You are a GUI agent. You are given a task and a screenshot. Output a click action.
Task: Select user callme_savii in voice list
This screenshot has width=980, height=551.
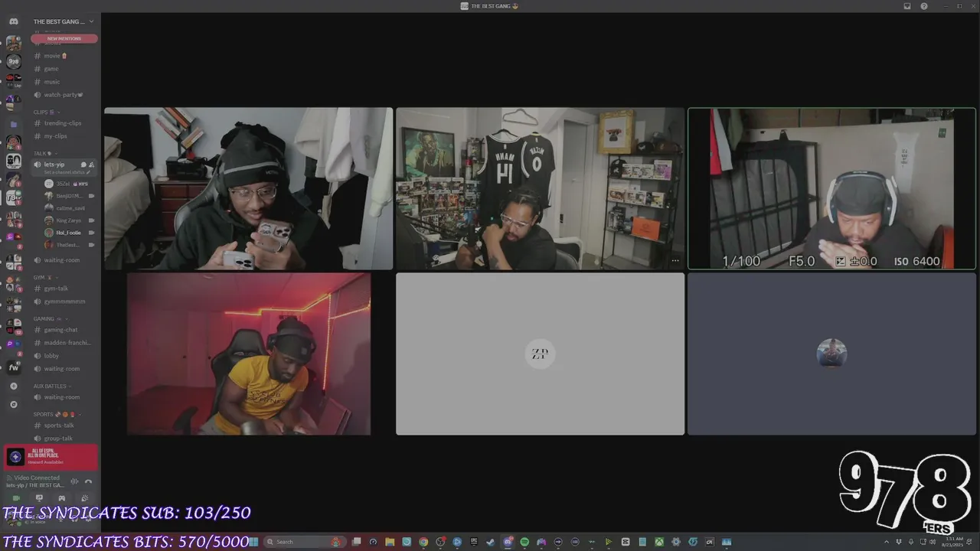click(70, 208)
